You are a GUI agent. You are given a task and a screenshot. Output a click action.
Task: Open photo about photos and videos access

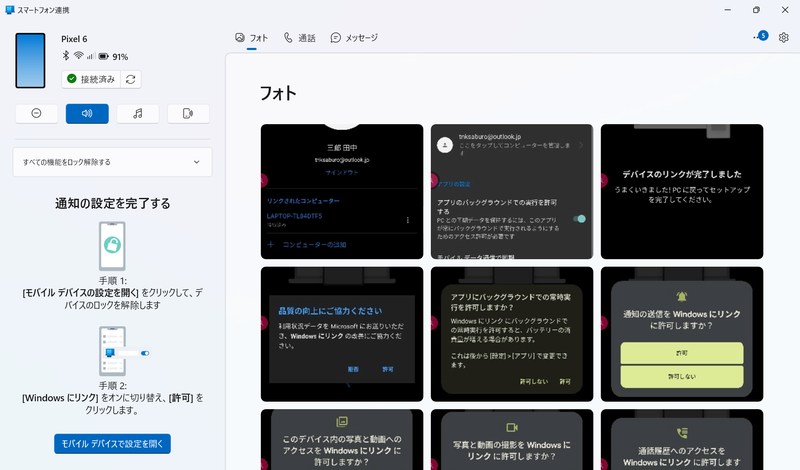point(342,439)
